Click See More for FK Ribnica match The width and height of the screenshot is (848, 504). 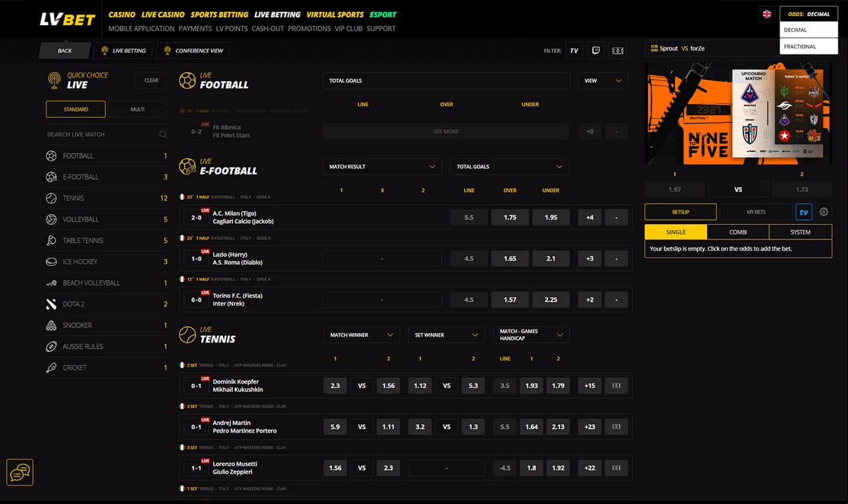(446, 132)
